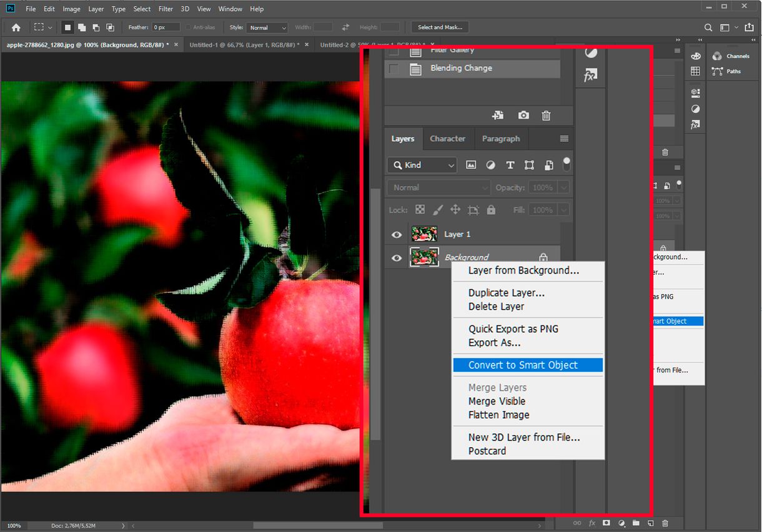Choose Convert to Smart Object from the menu
The width and height of the screenshot is (762, 532).
click(528, 365)
